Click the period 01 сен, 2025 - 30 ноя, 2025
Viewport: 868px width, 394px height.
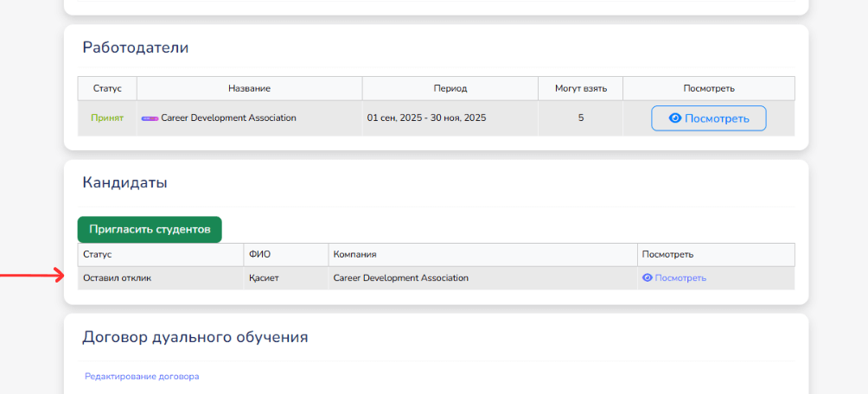pyautogui.click(x=426, y=118)
